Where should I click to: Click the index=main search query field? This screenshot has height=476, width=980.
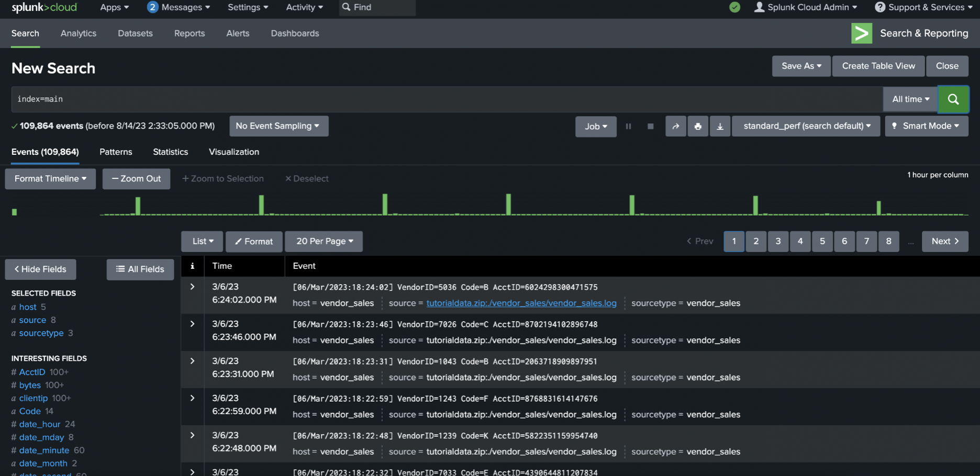447,99
